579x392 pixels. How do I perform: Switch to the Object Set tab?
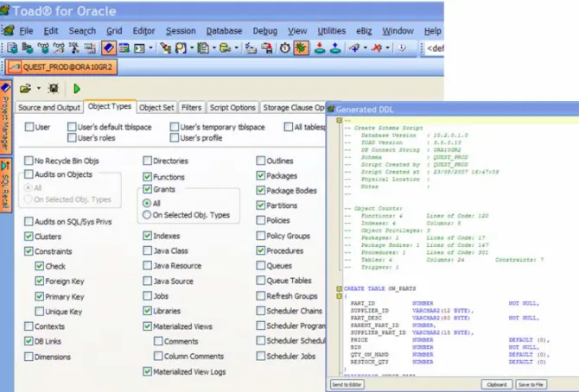[156, 107]
